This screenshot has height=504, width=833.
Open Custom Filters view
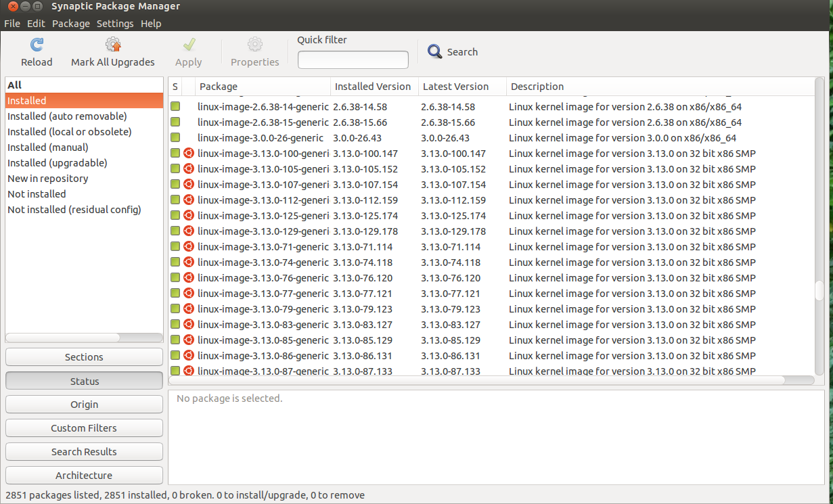click(x=84, y=428)
